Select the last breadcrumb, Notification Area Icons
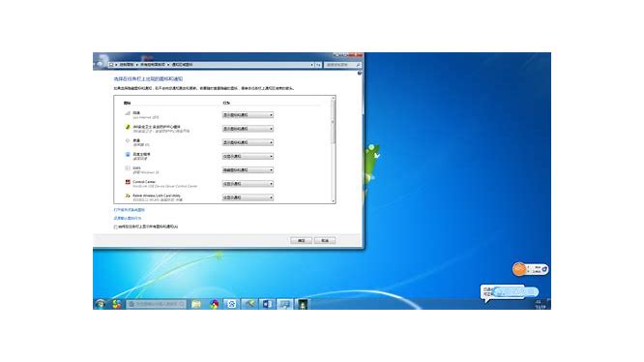644x362 pixels. click(x=182, y=65)
